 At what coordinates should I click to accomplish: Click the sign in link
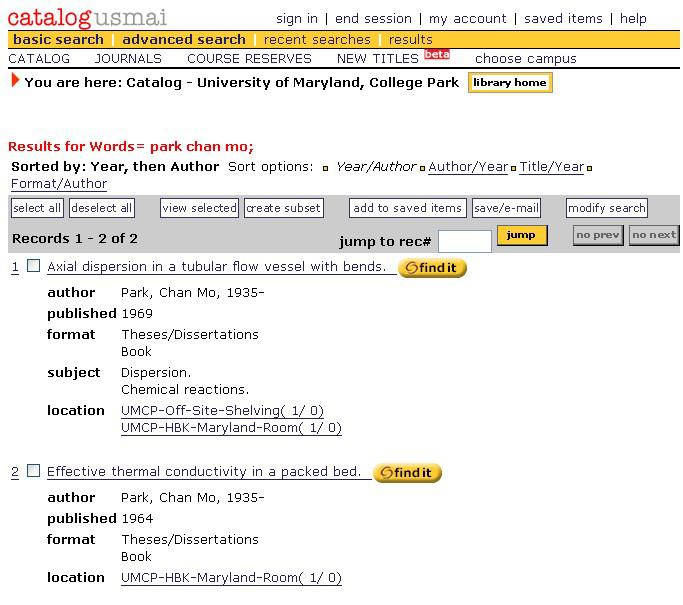coord(297,19)
